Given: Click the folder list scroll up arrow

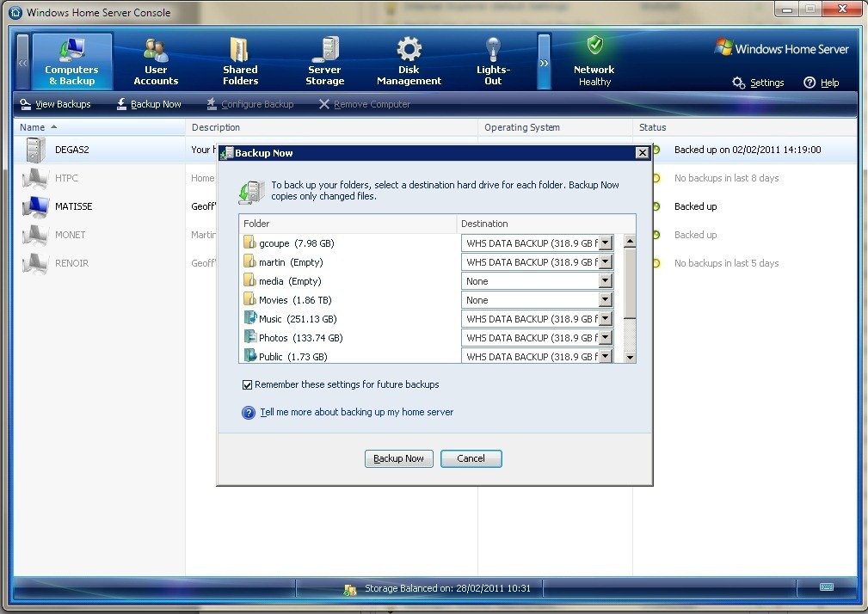Looking at the screenshot, I should pyautogui.click(x=630, y=241).
